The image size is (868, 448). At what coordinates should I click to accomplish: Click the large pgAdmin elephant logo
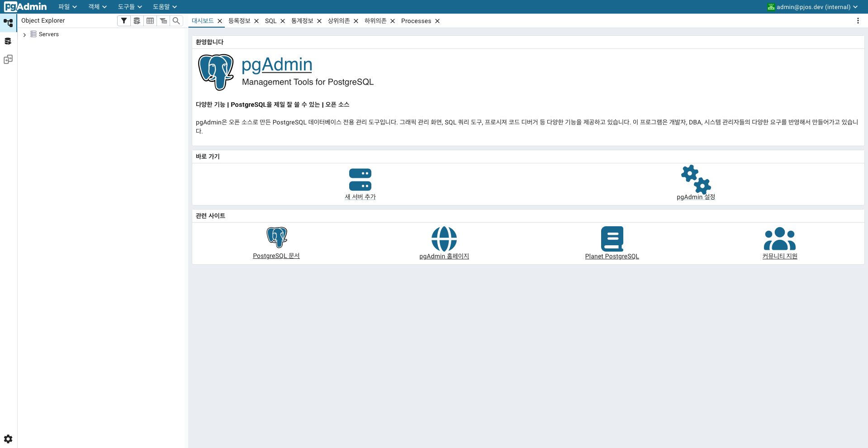pos(216,72)
